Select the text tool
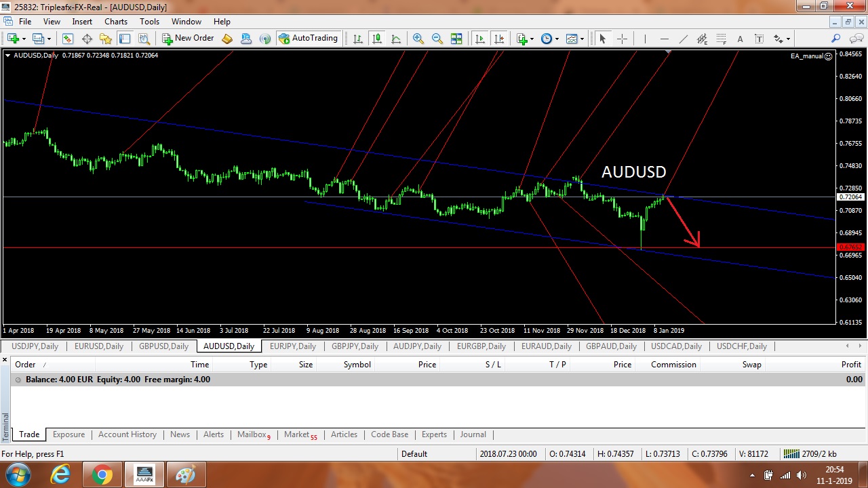 (740, 39)
